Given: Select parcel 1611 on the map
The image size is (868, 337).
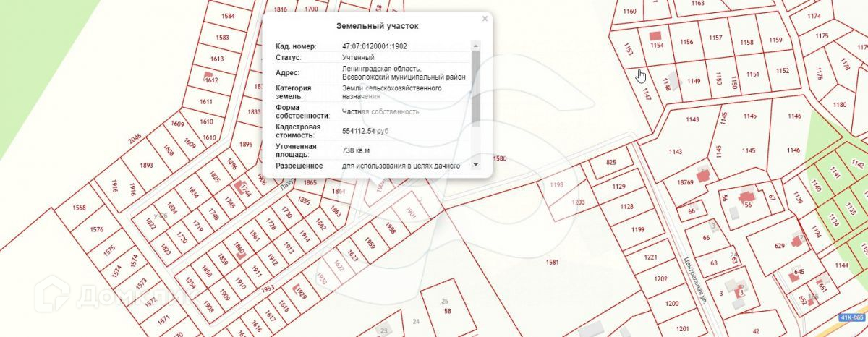Looking at the screenshot, I should click(x=205, y=103).
